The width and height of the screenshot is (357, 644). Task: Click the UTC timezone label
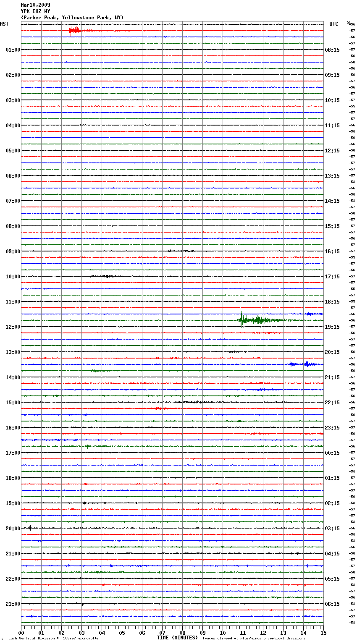[x=334, y=24]
